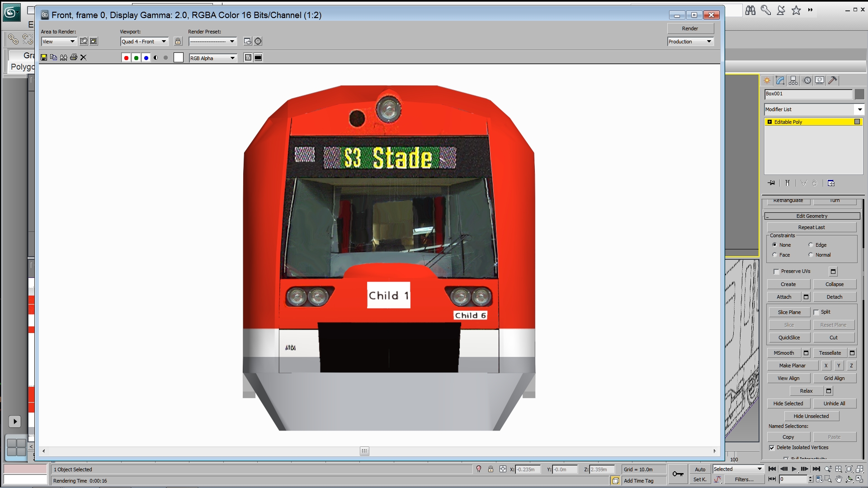Click the Detach button
This screenshot has width=868, height=488.
834,297
